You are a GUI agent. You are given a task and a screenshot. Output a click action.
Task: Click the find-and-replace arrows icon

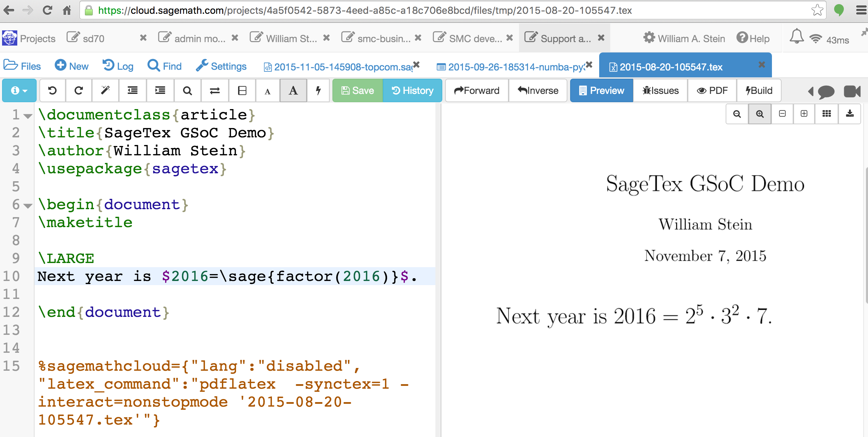tap(215, 90)
